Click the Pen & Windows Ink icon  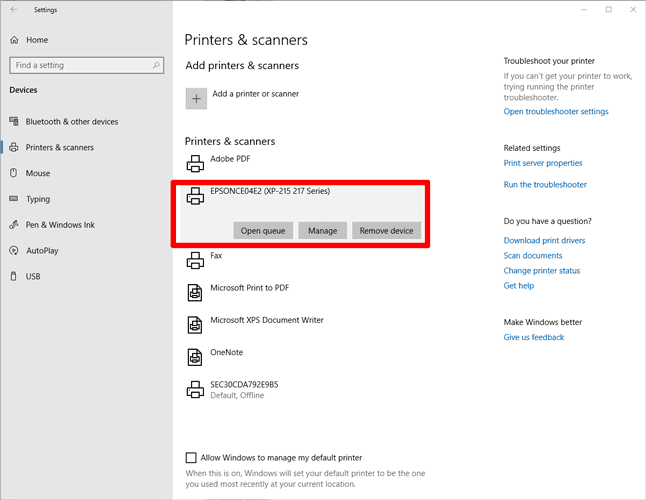[x=14, y=224]
